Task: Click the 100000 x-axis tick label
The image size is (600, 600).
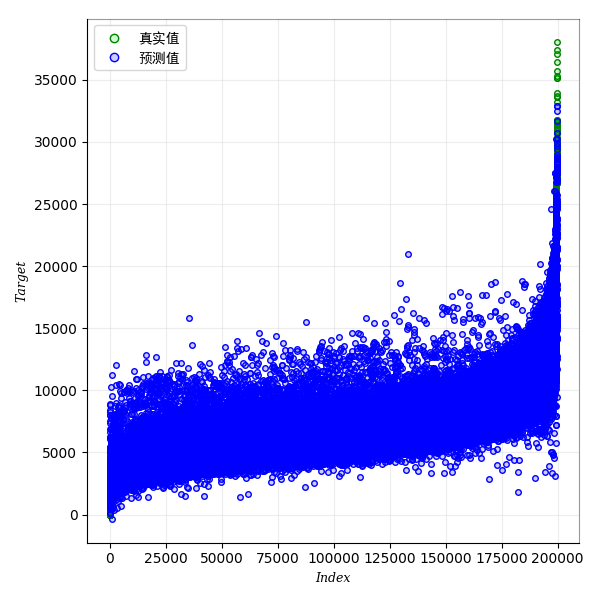Action: pos(333,558)
